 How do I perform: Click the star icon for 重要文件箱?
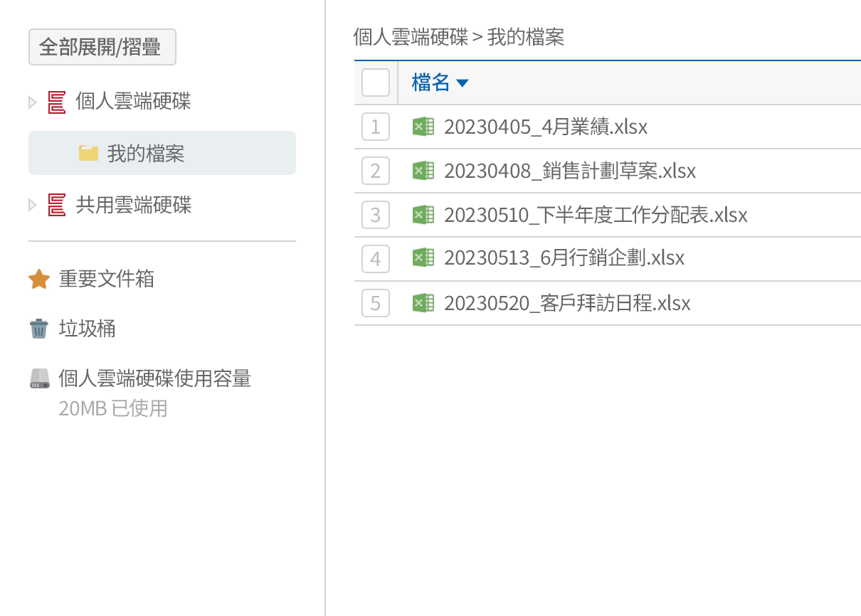39,279
